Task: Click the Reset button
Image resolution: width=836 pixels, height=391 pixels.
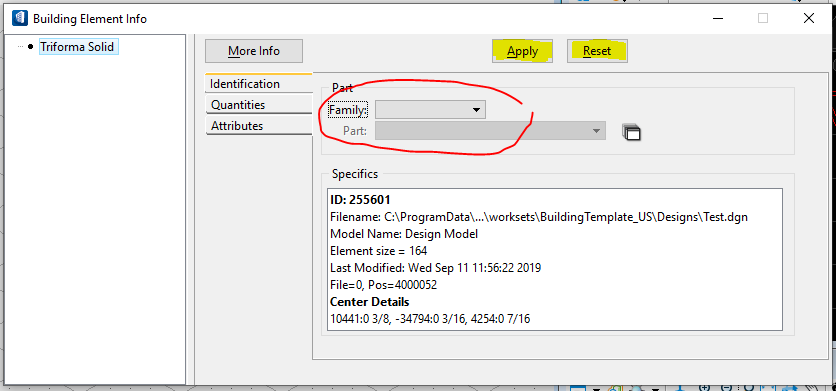Action: tap(597, 51)
